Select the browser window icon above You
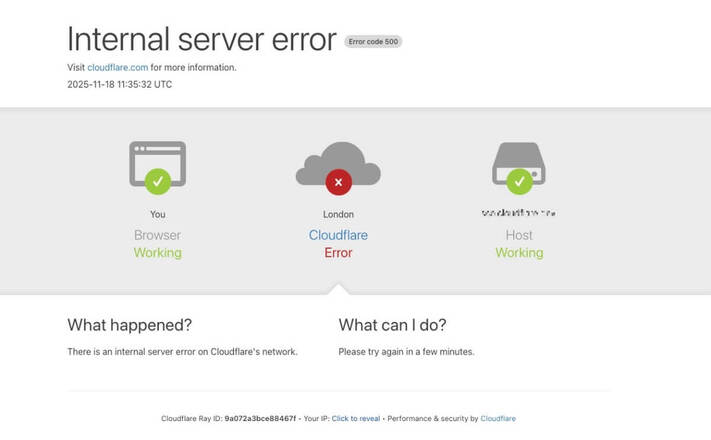 (x=157, y=164)
